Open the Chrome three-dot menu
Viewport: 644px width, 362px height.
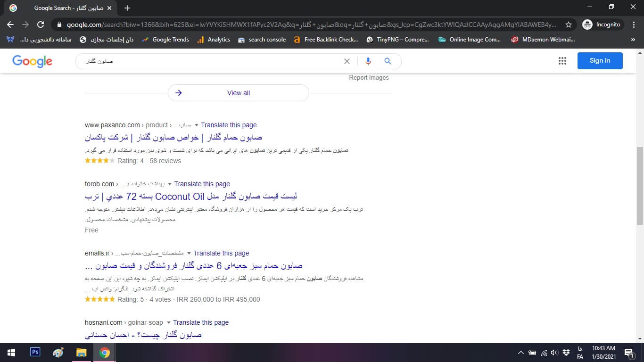click(x=634, y=25)
